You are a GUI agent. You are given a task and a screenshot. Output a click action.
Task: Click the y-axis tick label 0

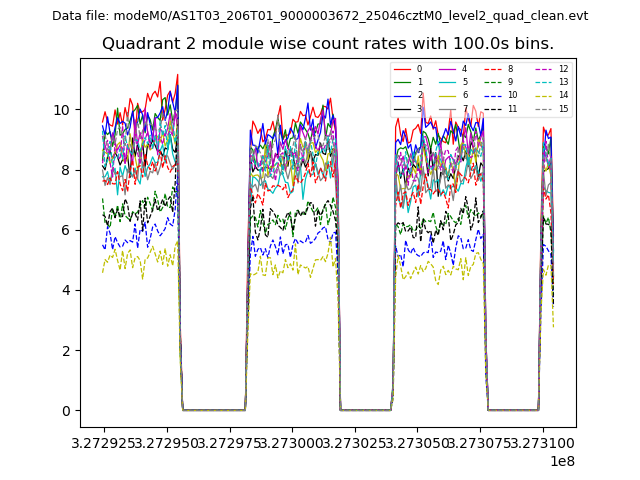tap(65, 411)
